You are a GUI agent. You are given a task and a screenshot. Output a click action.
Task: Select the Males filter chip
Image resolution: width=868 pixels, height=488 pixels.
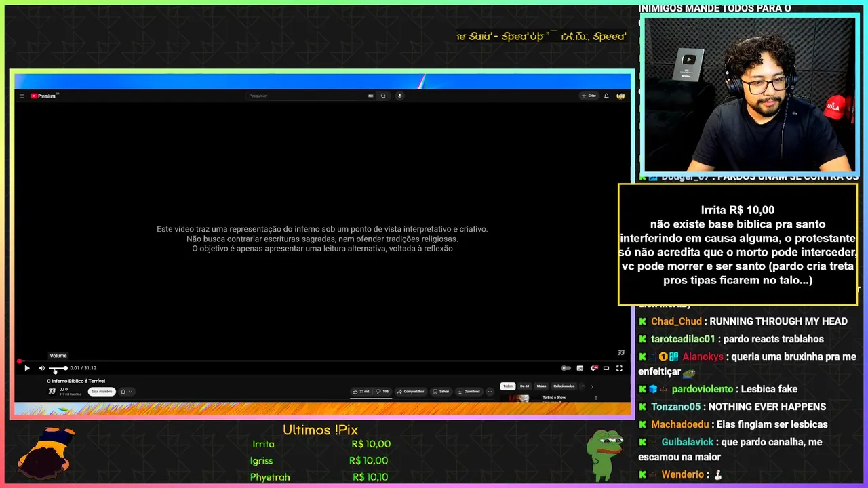541,386
